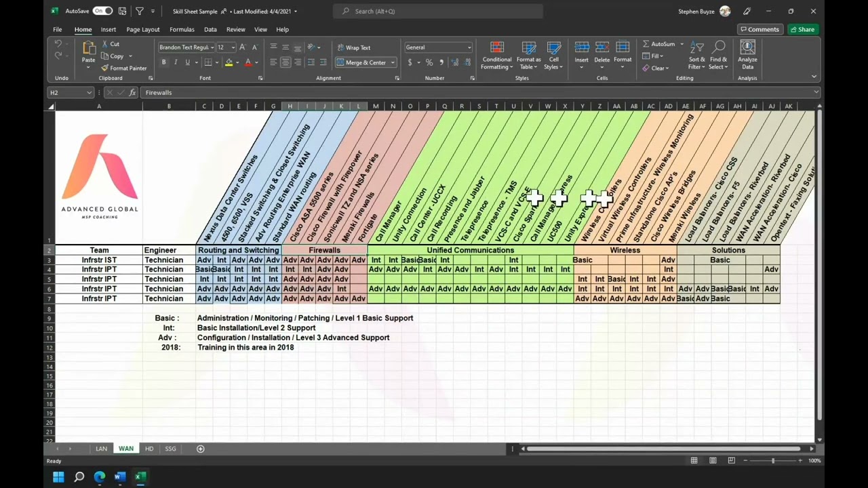Click the Fill button in Editing group
Image resolution: width=868 pixels, height=488 pixels.
[654, 56]
